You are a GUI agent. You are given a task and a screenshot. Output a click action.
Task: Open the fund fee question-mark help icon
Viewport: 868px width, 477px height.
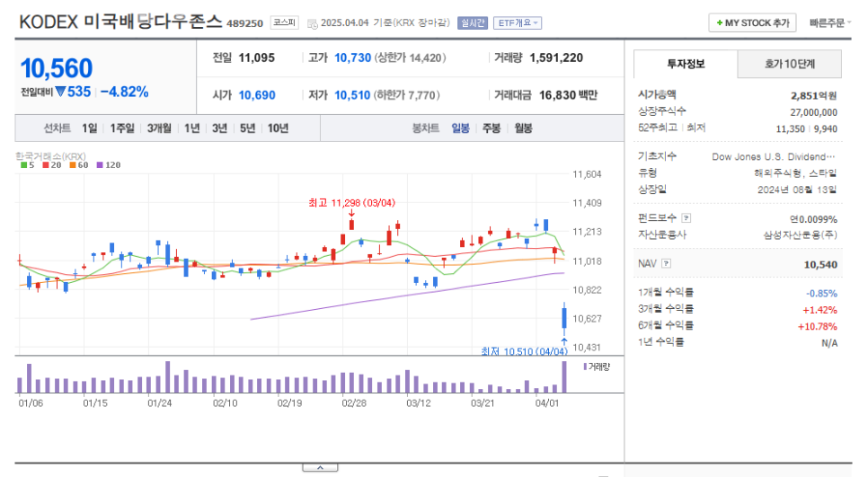686,218
